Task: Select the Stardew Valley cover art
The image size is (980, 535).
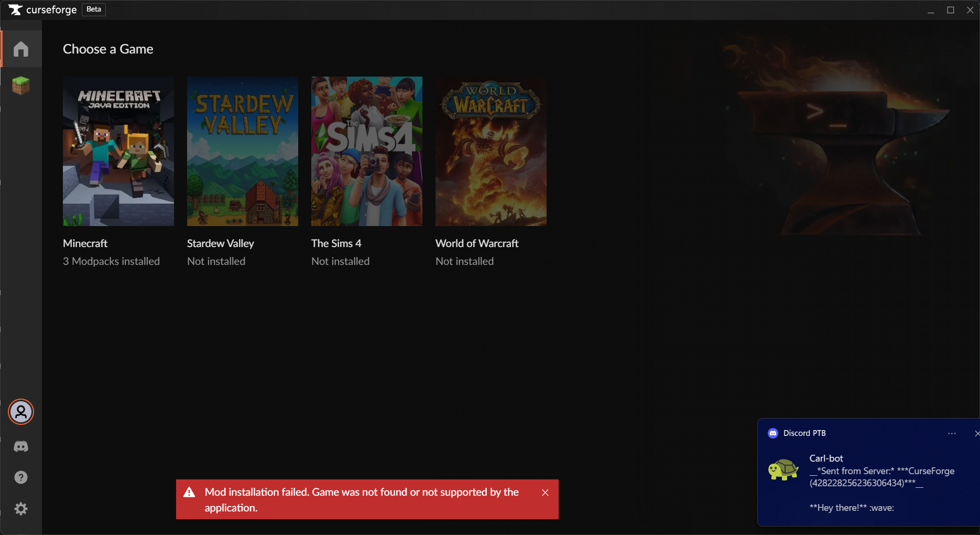Action: tap(243, 151)
